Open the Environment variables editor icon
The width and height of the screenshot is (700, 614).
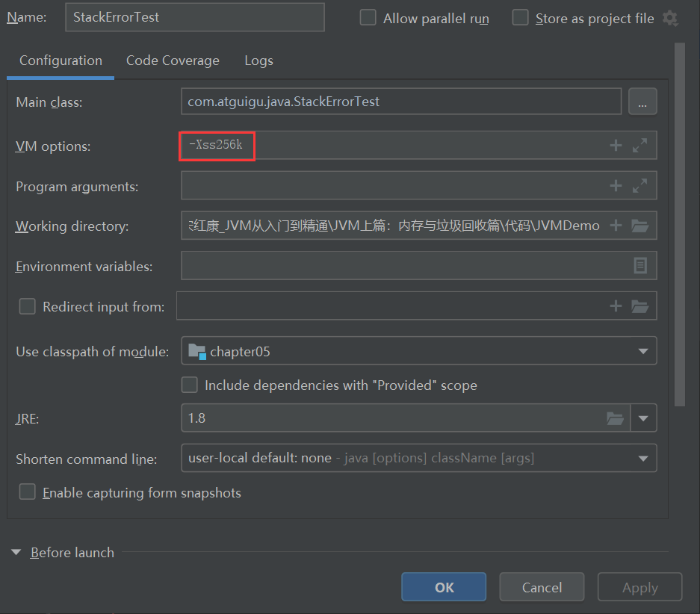pos(640,265)
